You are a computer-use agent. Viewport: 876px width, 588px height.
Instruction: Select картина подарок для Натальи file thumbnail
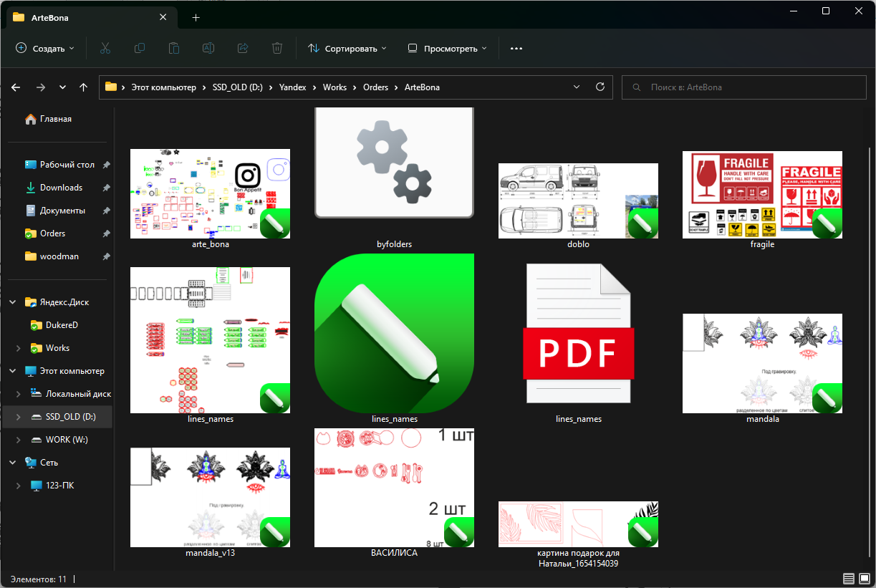(x=578, y=524)
